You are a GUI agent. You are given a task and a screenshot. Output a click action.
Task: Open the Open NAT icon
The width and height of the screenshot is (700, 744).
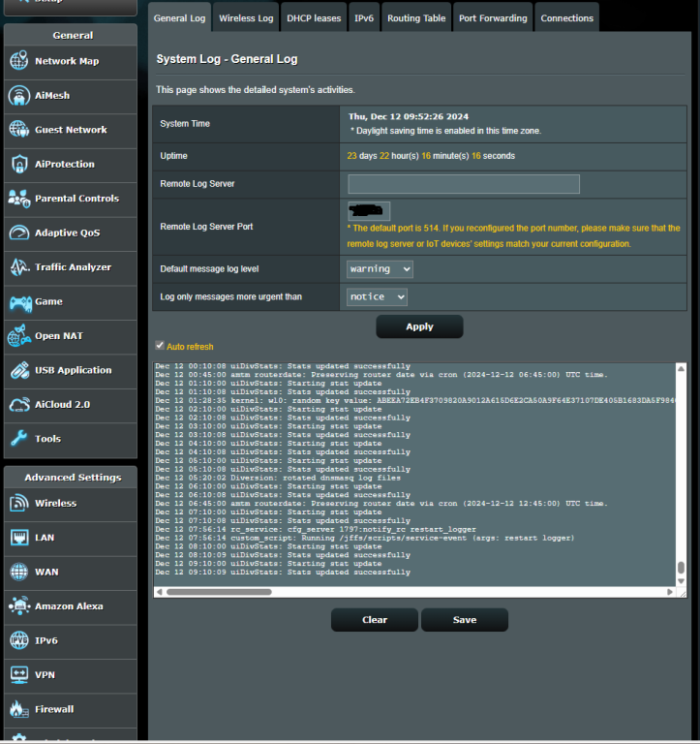(x=19, y=336)
